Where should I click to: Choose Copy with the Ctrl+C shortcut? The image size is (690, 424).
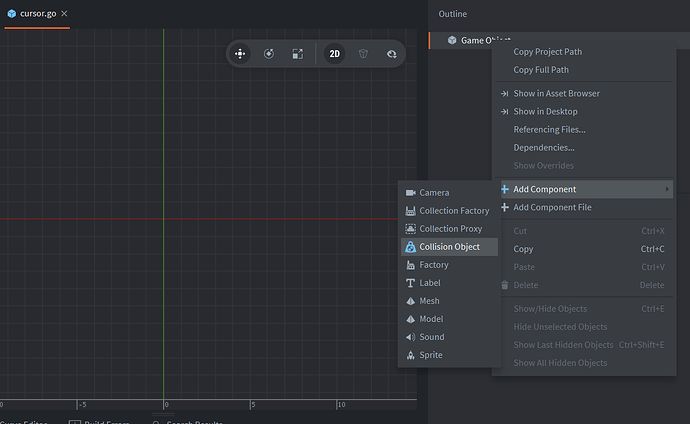point(584,249)
